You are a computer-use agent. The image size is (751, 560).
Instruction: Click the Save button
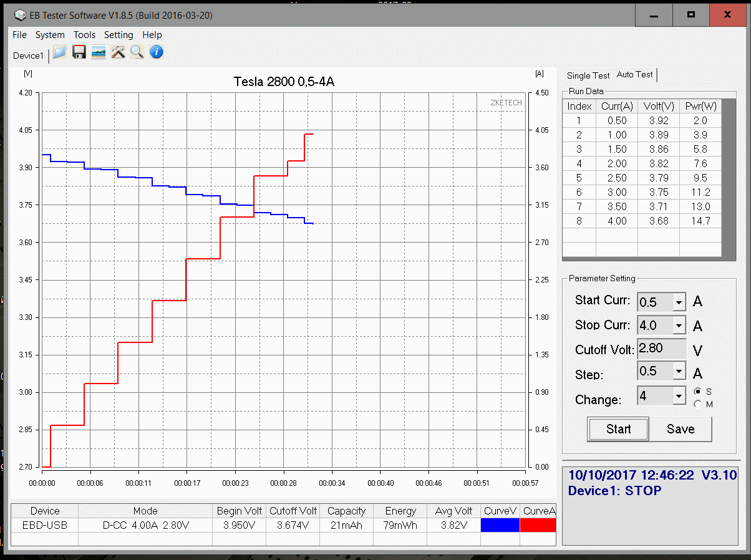(x=680, y=429)
